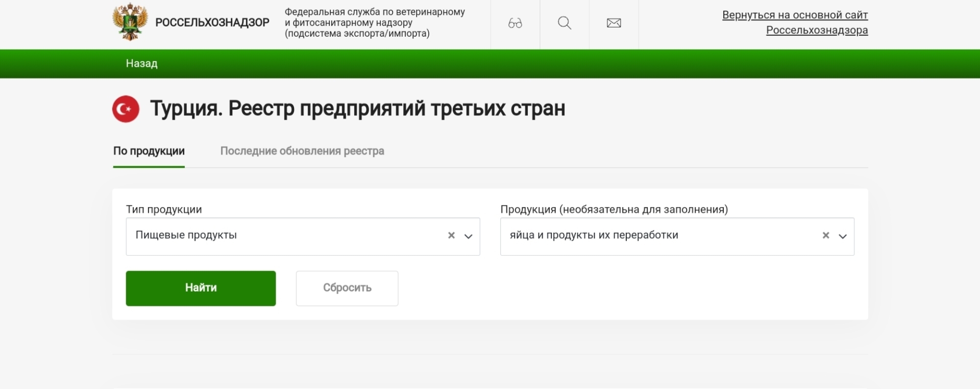Click the Rosselkhoznadzor coat of arms logo
980x389 pixels.
pos(130,21)
